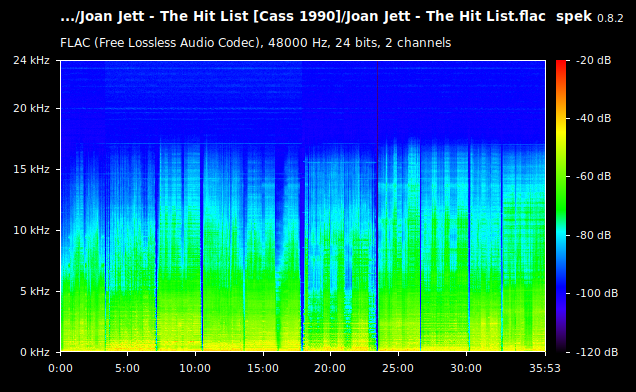
Task: Click the 10:00 time label
Action: coord(195,368)
